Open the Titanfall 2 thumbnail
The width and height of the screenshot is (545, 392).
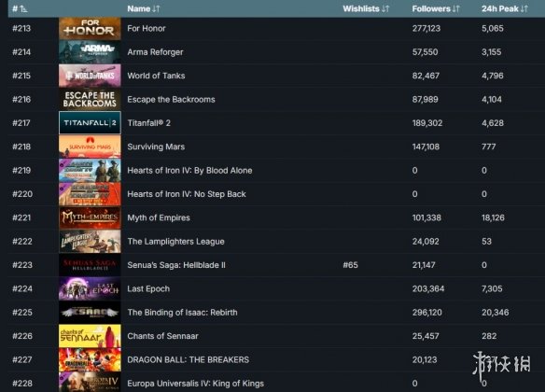[90, 123]
